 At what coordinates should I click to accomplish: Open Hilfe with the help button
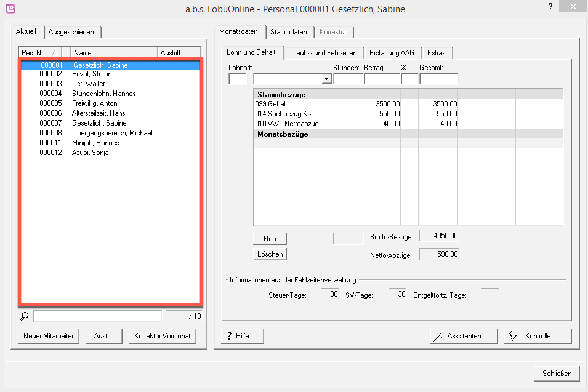tap(242, 336)
